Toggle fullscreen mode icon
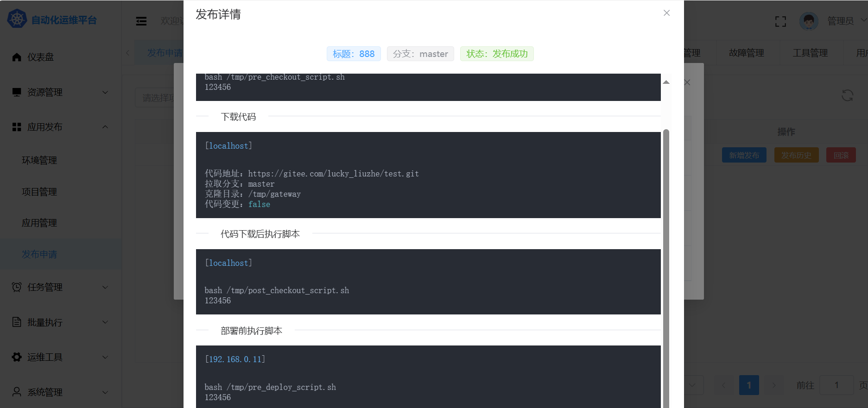Image resolution: width=868 pixels, height=408 pixels. 780,21
